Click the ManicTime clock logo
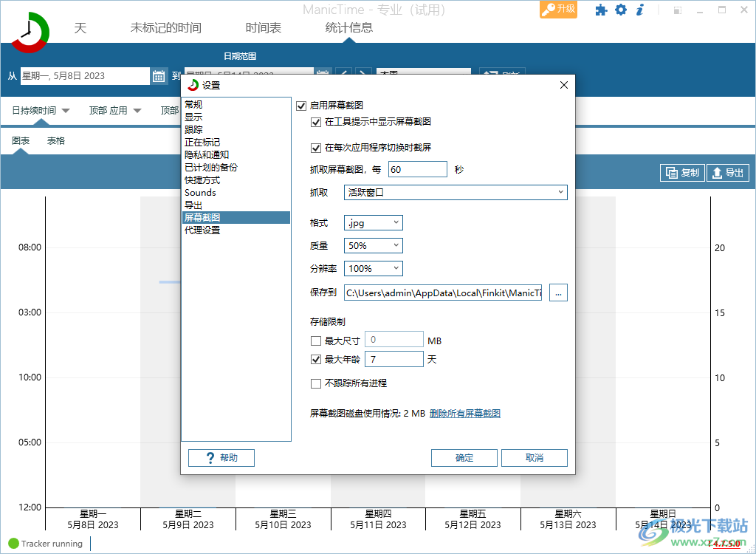 (x=30, y=33)
